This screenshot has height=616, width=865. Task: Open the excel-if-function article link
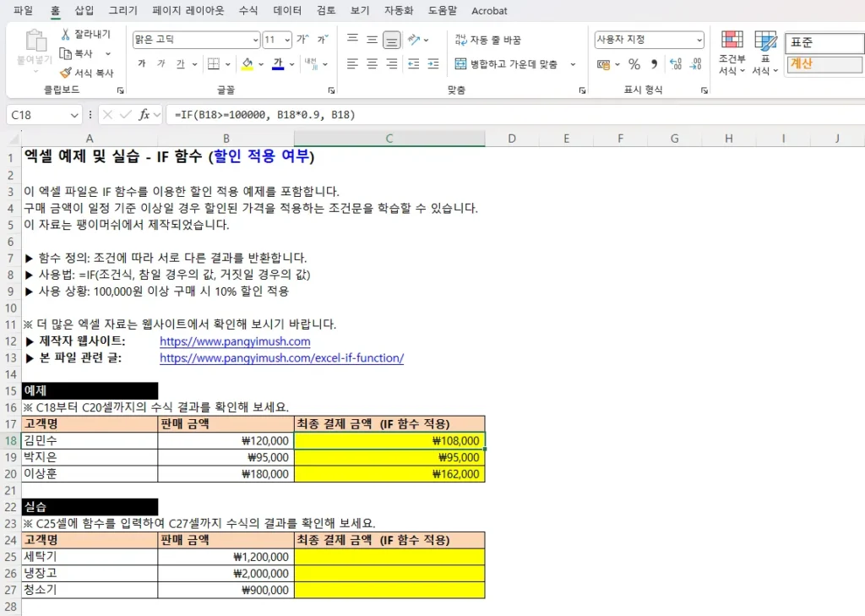(x=282, y=357)
